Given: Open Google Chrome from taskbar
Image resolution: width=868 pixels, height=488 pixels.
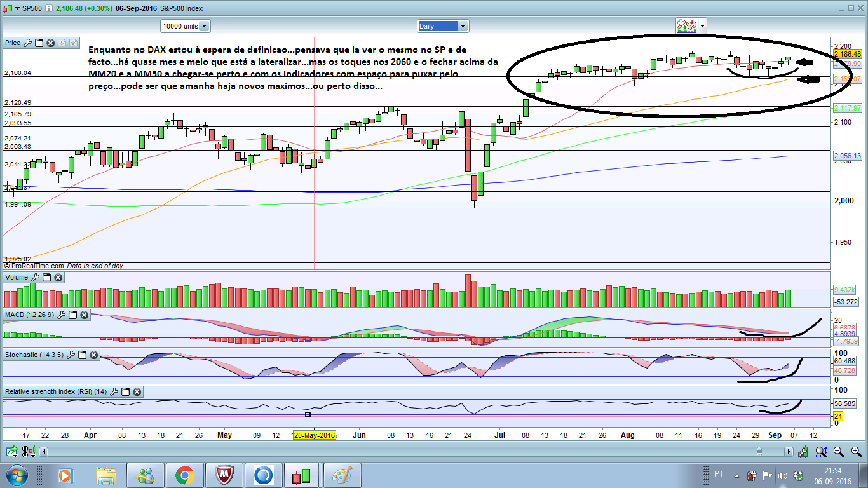Looking at the screenshot, I should point(185,475).
